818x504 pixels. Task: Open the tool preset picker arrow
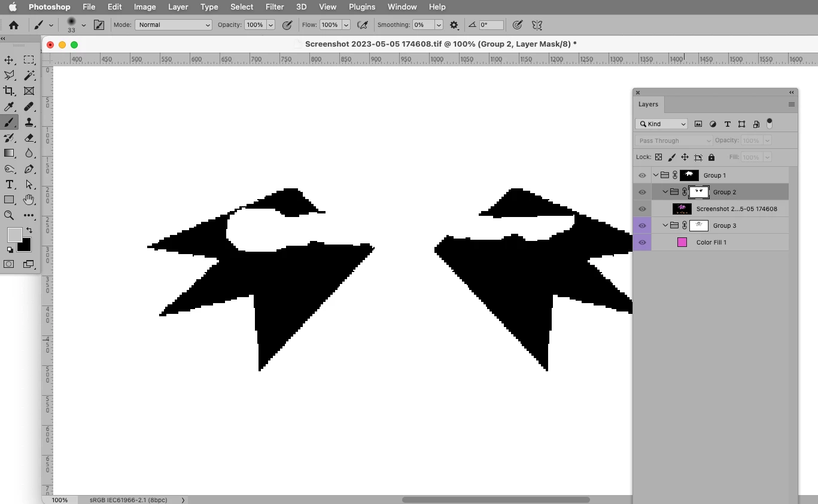point(51,25)
